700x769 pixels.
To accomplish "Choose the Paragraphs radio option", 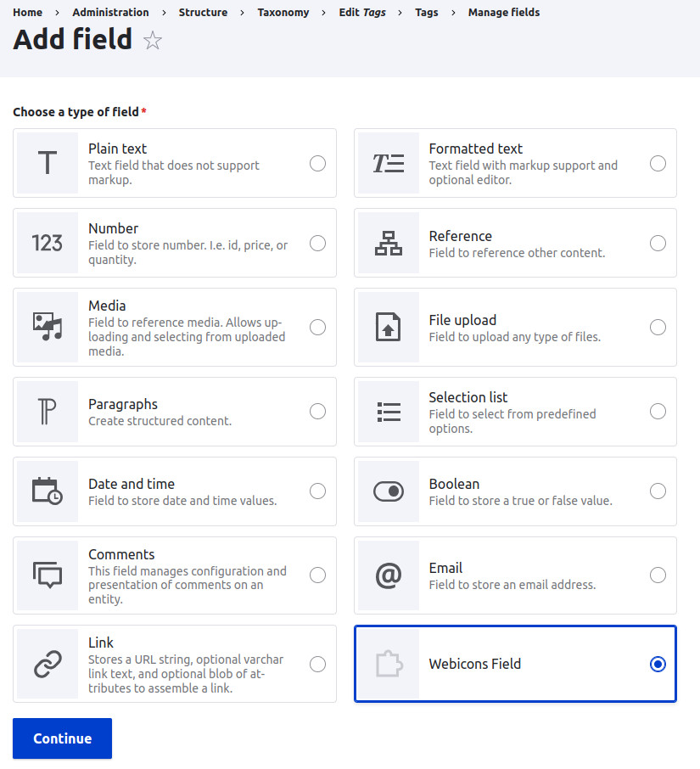I will point(317,412).
